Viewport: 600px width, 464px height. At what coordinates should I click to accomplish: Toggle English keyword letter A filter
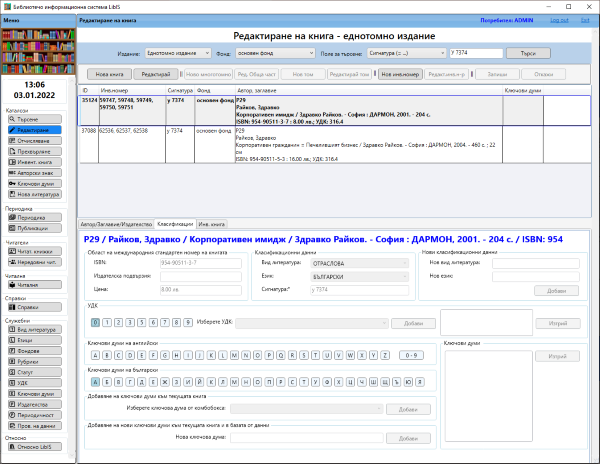(95, 354)
